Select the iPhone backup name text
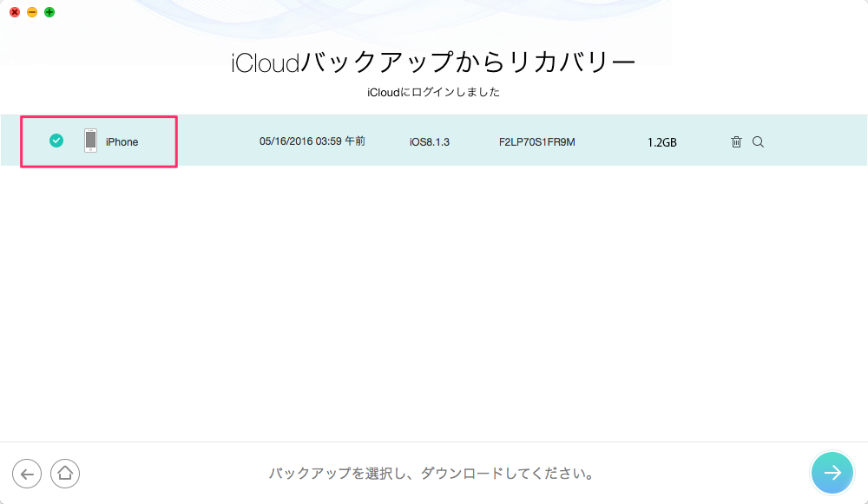Screen dimensions: 868x504 coord(122,142)
